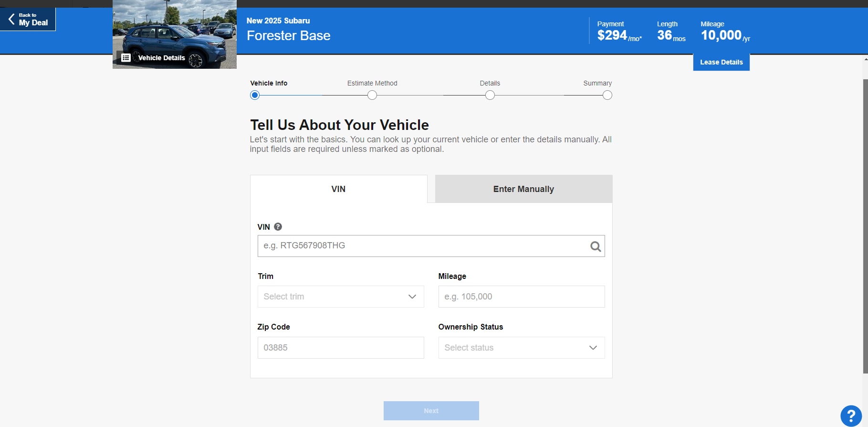Focus the VIN input field

431,246
